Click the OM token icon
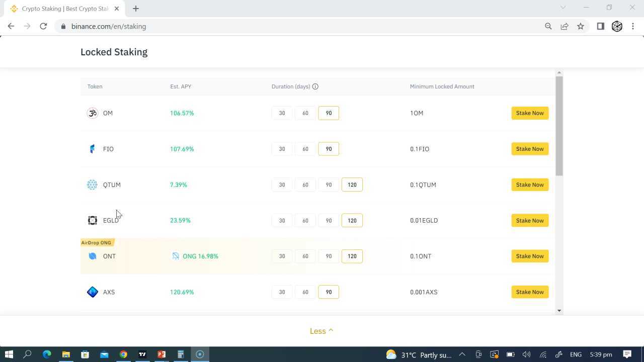The width and height of the screenshot is (644, 362). 92,113
